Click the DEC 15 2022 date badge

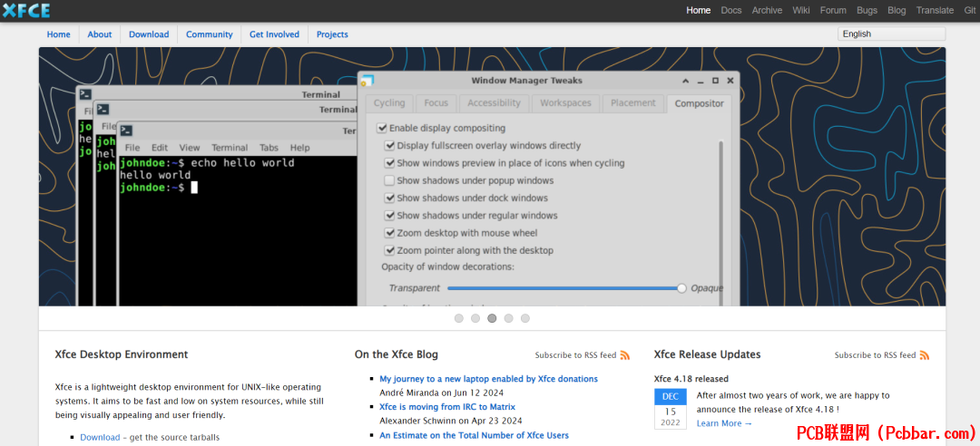[670, 409]
